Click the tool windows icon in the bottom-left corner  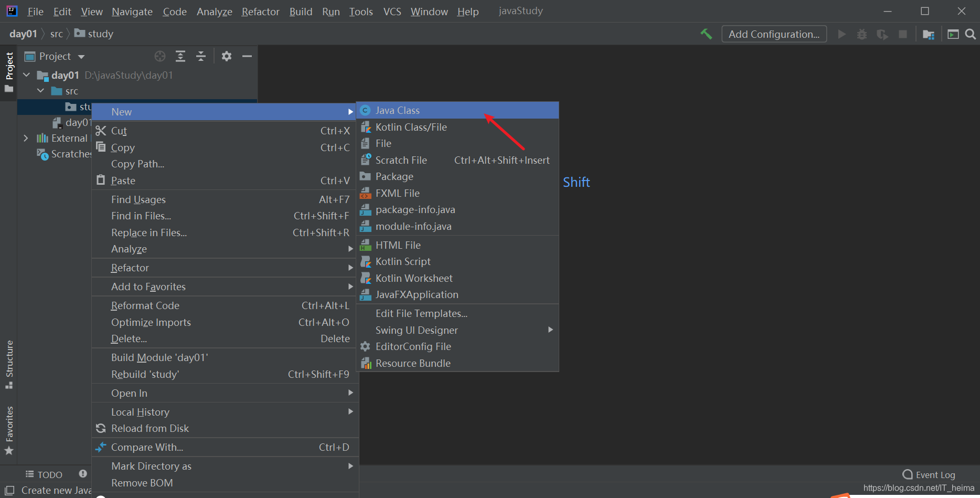(x=9, y=490)
